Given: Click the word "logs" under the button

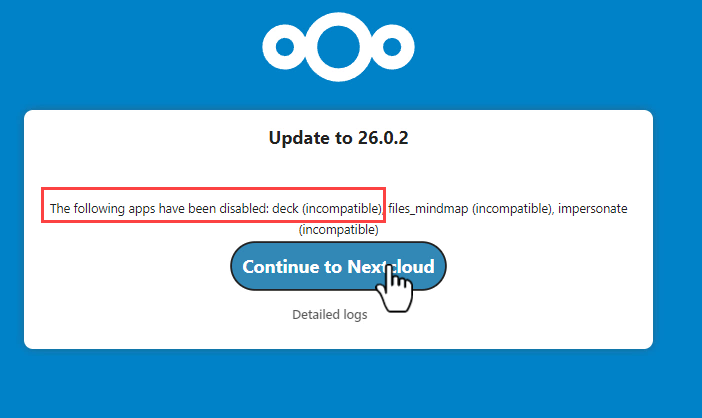Looking at the screenshot, I should (353, 314).
